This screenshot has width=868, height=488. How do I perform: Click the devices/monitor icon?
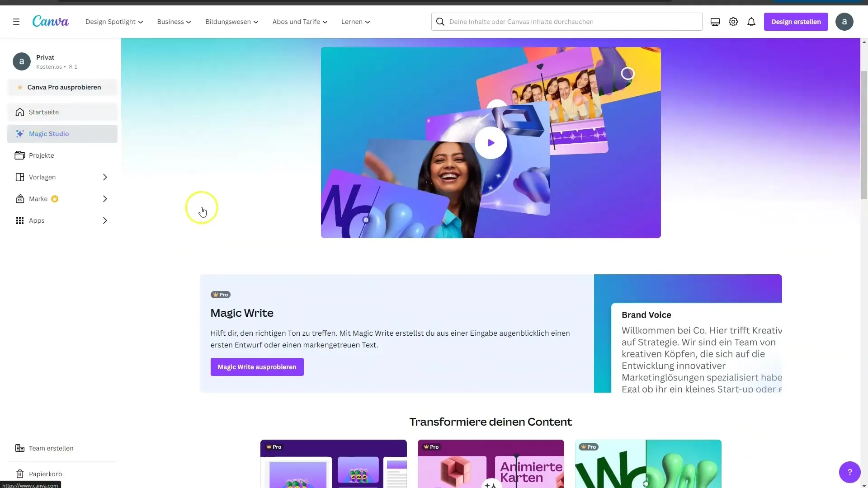[x=715, y=22]
